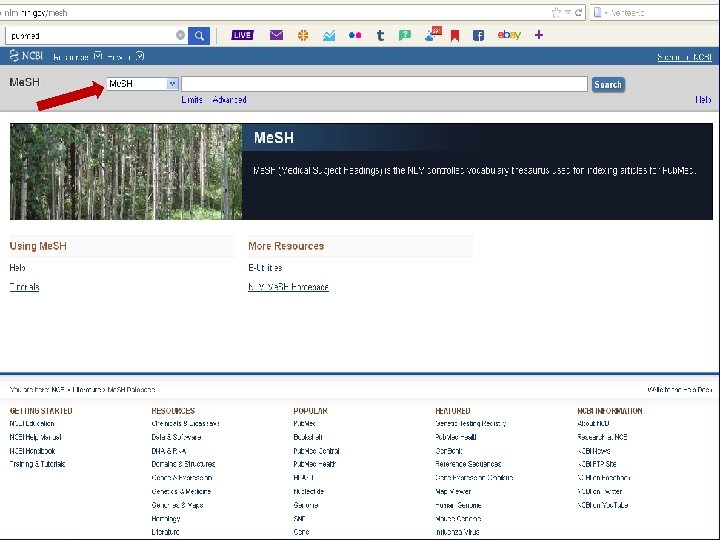The height and width of the screenshot is (540, 720).
Task: Open the blue stock chart shortcut
Action: tap(329, 35)
